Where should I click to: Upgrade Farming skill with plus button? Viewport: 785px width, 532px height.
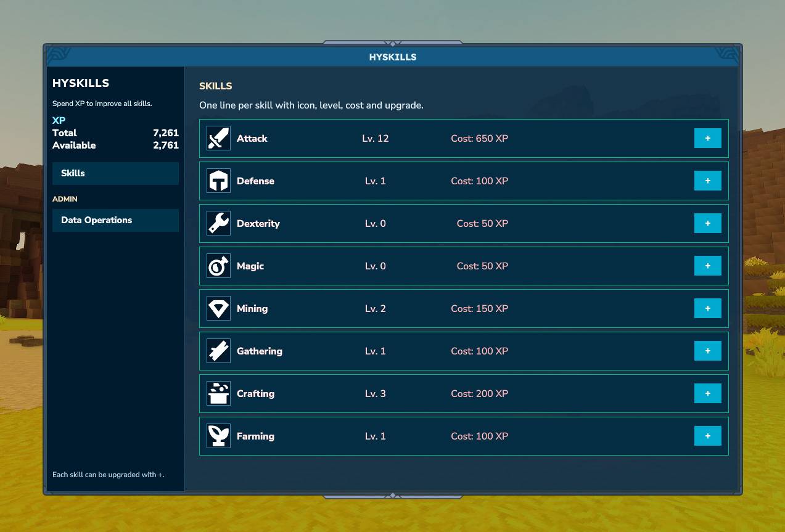pos(708,436)
